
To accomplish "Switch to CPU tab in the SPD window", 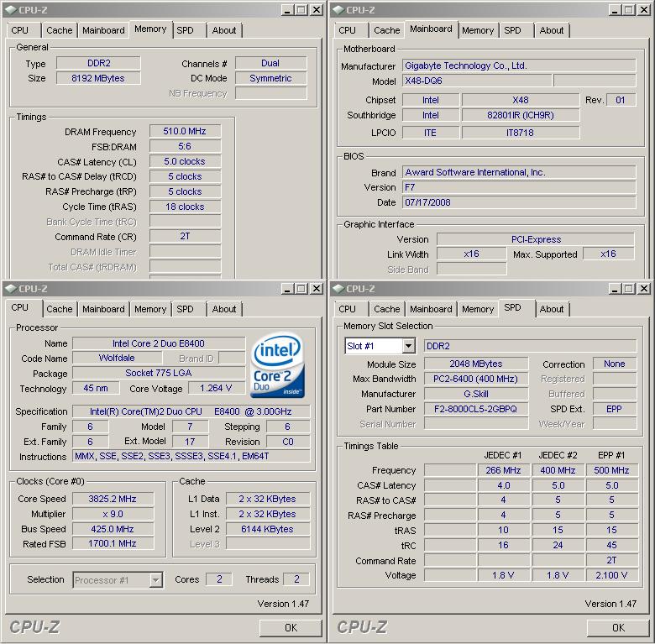I will pos(348,309).
